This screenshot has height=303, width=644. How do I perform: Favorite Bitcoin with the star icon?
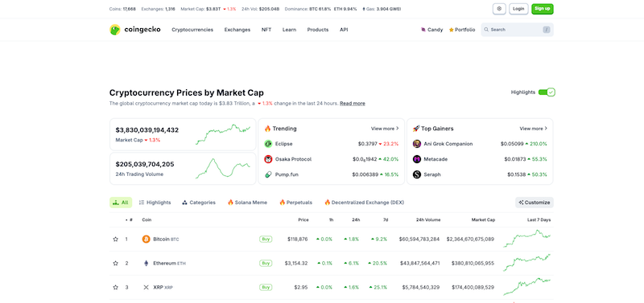click(x=115, y=239)
